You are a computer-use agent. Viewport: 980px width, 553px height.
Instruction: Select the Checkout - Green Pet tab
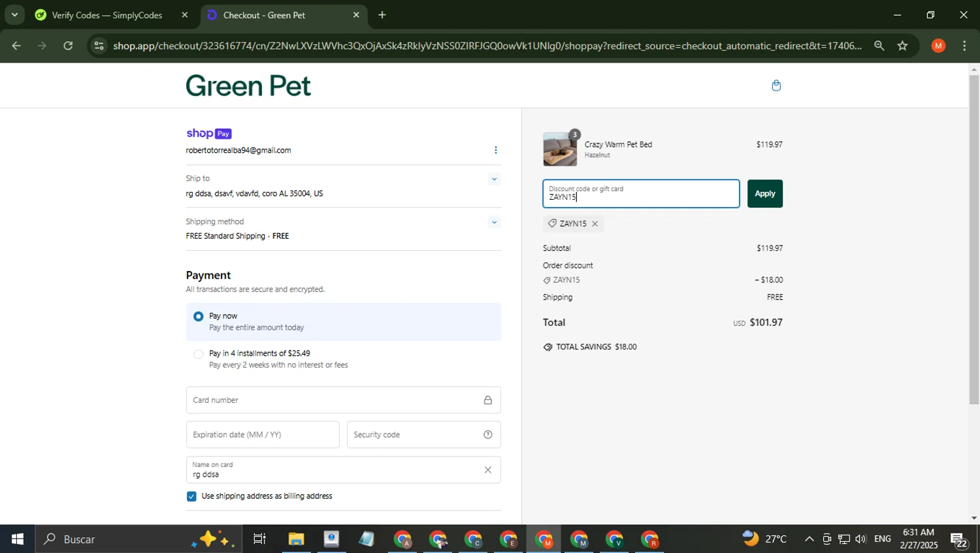click(264, 15)
